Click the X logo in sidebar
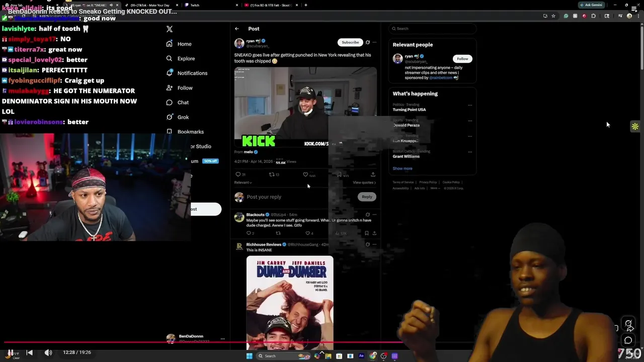The width and height of the screenshot is (644, 362). pyautogui.click(x=170, y=29)
